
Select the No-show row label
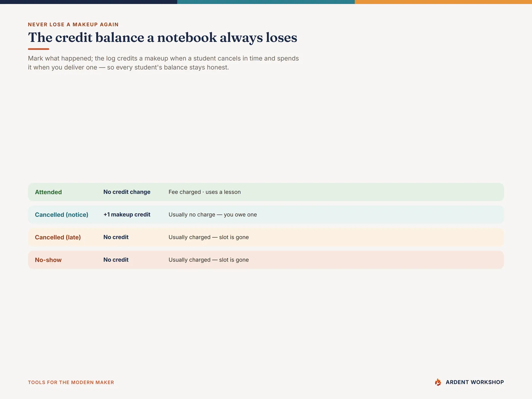click(x=48, y=260)
